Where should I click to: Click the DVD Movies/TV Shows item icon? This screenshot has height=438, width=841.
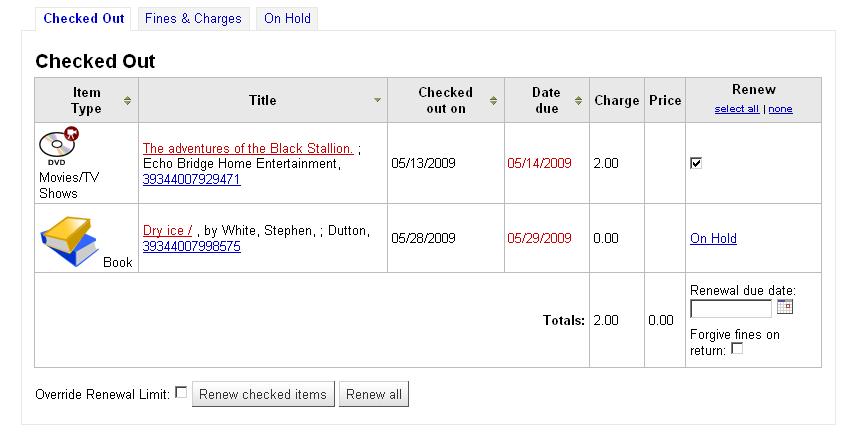click(59, 147)
